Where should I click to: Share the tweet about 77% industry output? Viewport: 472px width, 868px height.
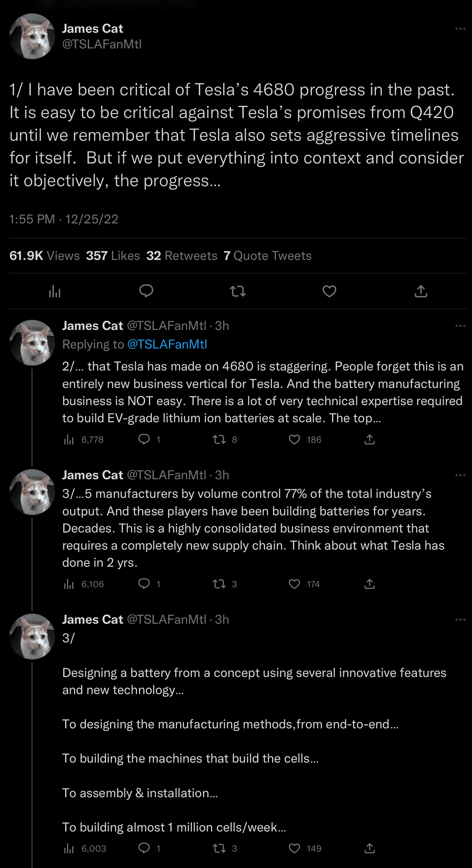pyautogui.click(x=369, y=584)
